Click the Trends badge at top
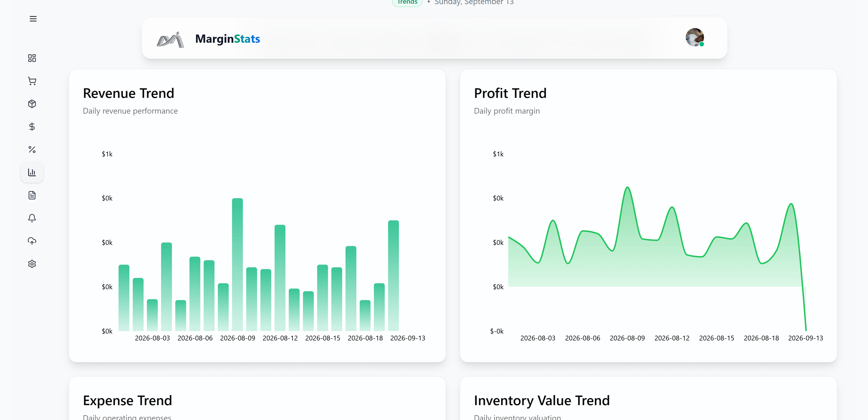 (407, 2)
